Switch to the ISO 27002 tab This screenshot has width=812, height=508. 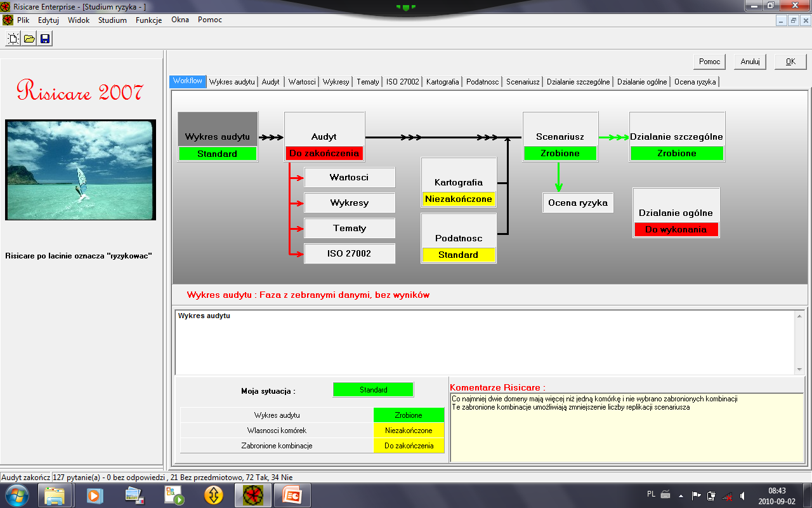403,82
